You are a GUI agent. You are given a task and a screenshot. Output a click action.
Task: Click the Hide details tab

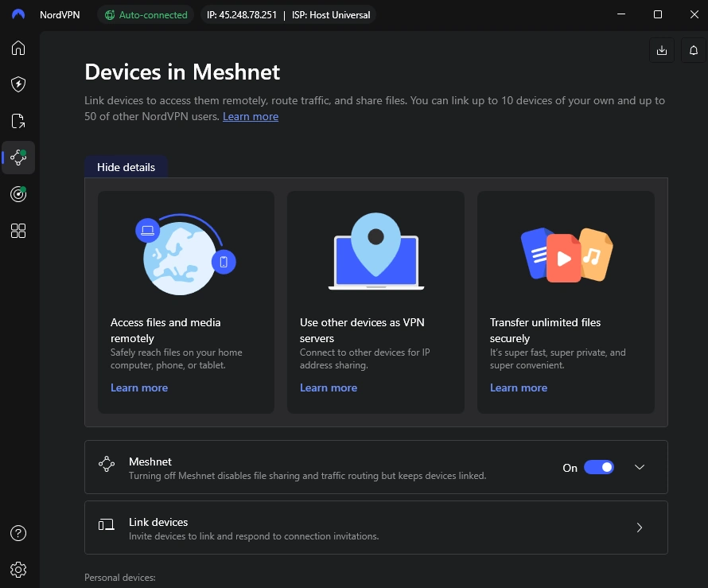126,167
